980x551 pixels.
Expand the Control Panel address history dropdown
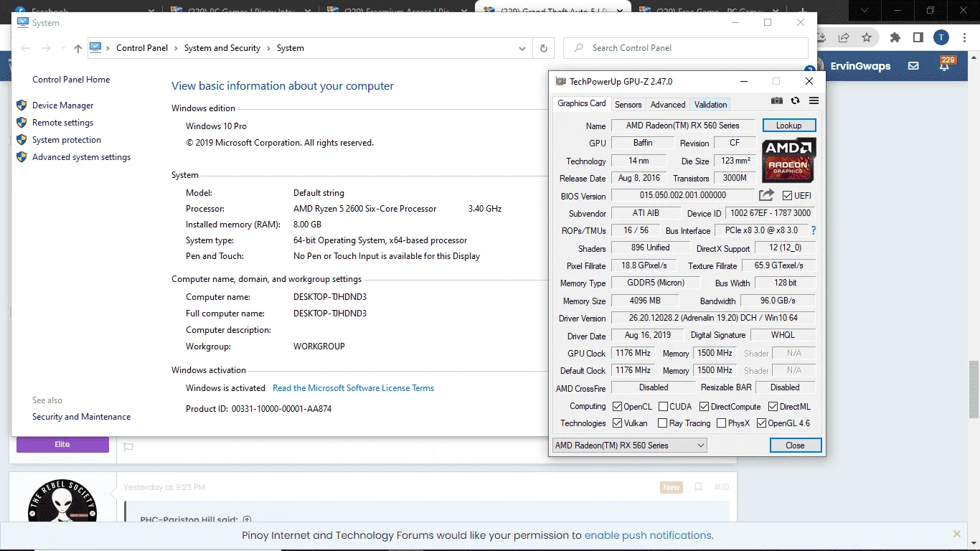pyautogui.click(x=522, y=48)
